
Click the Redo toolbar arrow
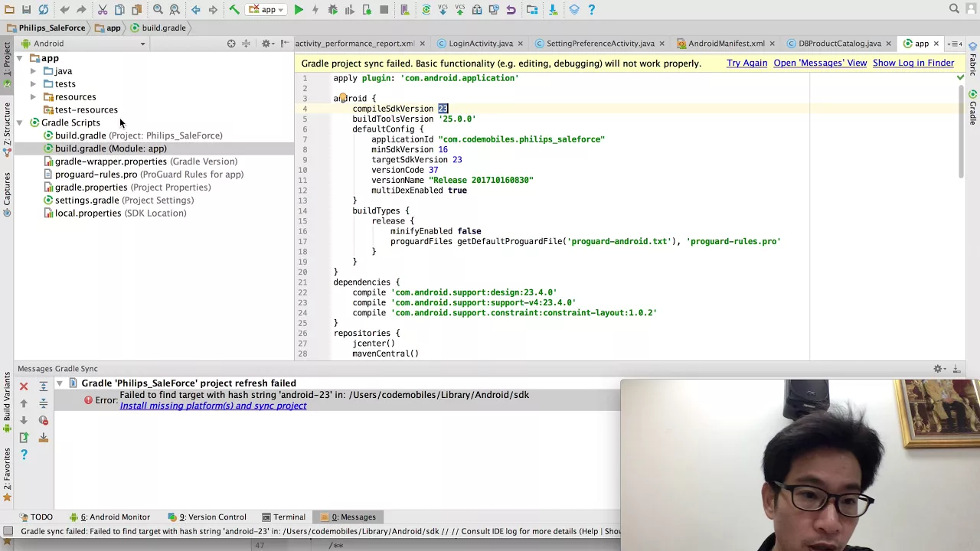coord(81,10)
